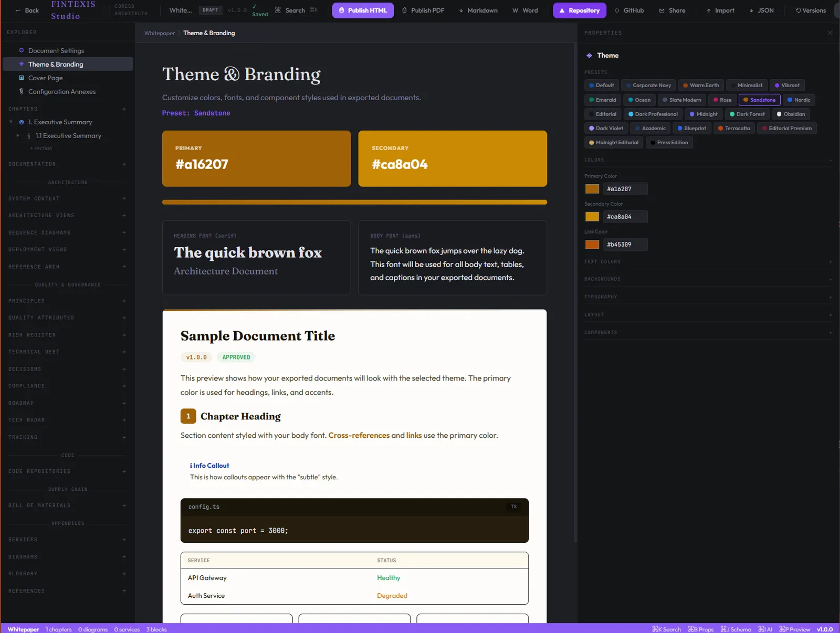Select Theme & Branding in explorer
The height and width of the screenshot is (633, 840).
point(68,64)
